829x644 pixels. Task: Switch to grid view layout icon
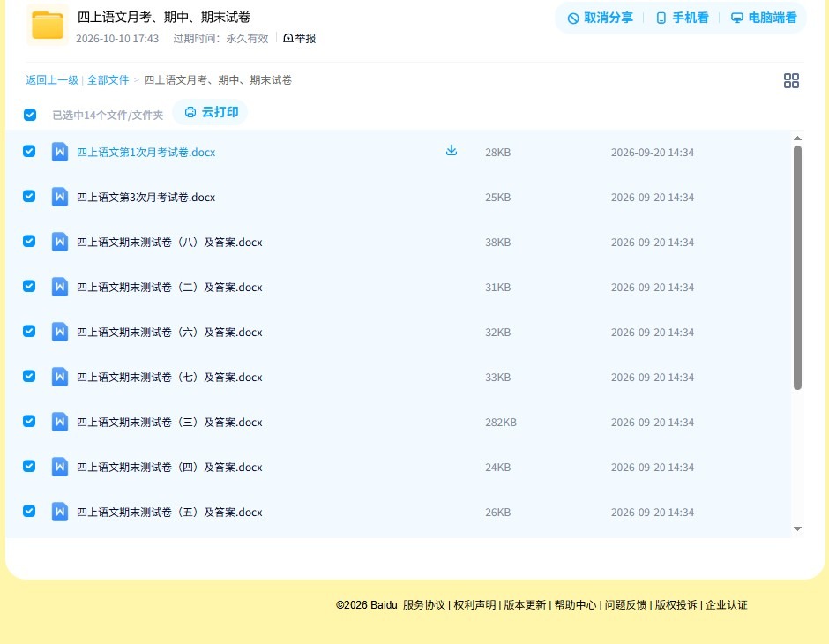tap(791, 81)
